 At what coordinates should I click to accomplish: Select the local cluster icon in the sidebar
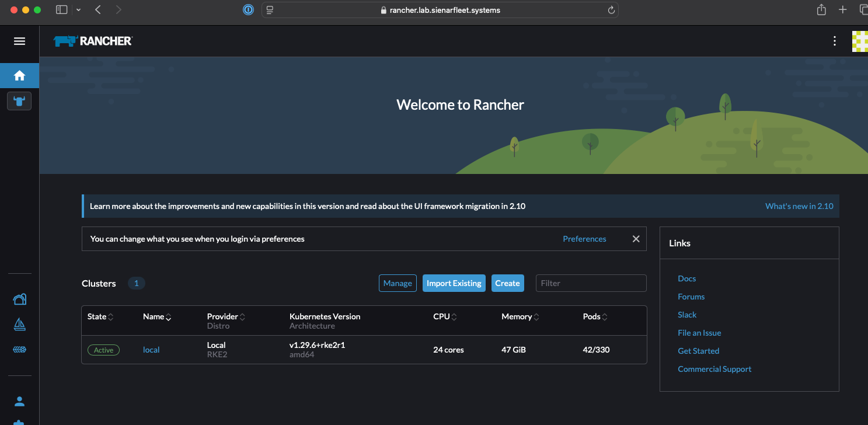pos(19,100)
